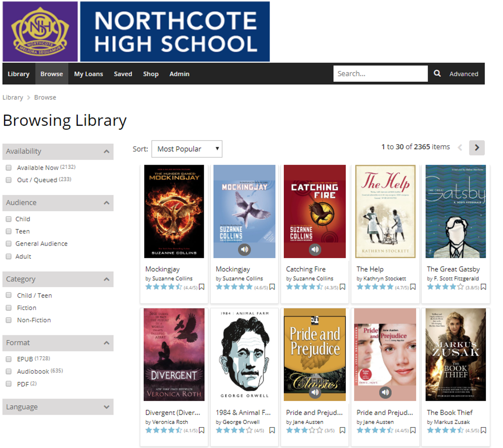This screenshot has height=448, width=503.
Task: Click Library breadcrumb link
Action: (x=13, y=97)
